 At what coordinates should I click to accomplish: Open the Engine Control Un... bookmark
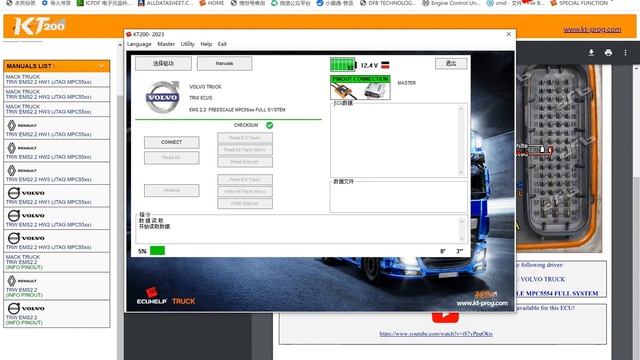click(451, 3)
